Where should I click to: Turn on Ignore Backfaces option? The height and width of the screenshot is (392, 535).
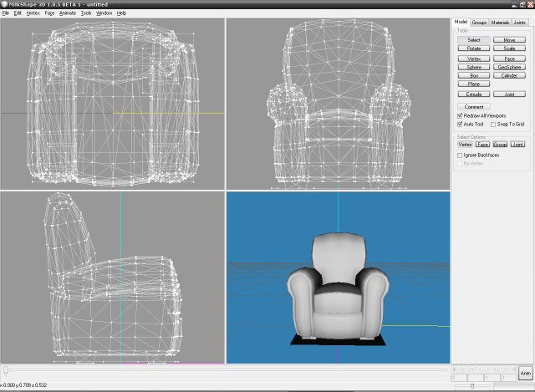461,155
